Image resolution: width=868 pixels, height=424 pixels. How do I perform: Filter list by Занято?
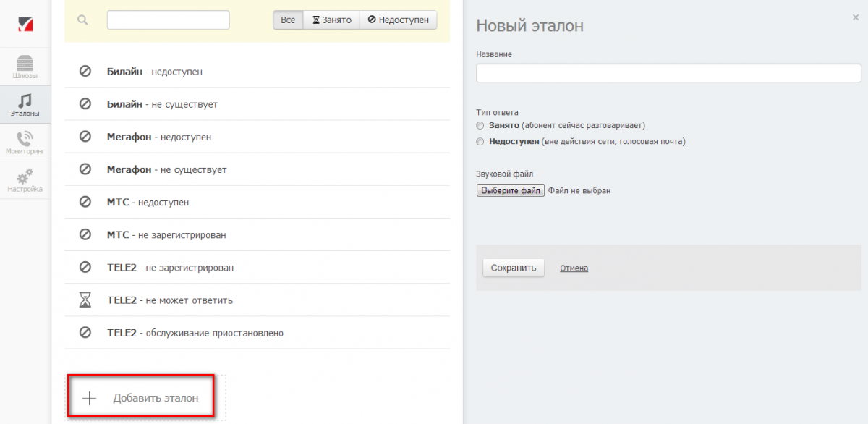tap(331, 20)
